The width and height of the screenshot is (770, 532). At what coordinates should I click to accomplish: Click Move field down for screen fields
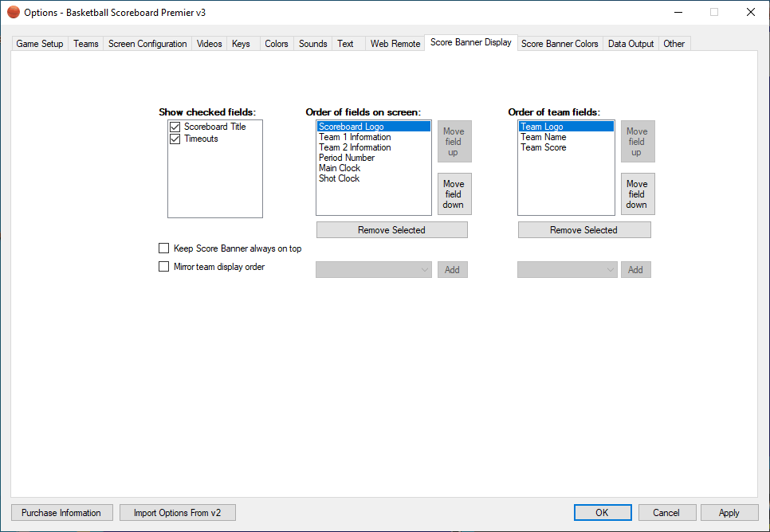click(454, 194)
